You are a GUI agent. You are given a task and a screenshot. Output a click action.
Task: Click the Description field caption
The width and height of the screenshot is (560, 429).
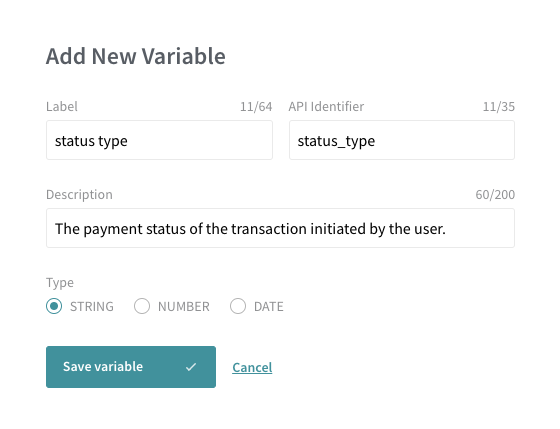pyautogui.click(x=79, y=195)
